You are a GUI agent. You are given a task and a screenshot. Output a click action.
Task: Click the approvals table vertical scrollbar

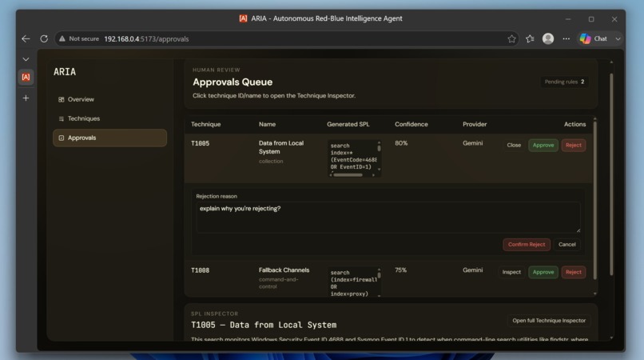tap(594, 202)
